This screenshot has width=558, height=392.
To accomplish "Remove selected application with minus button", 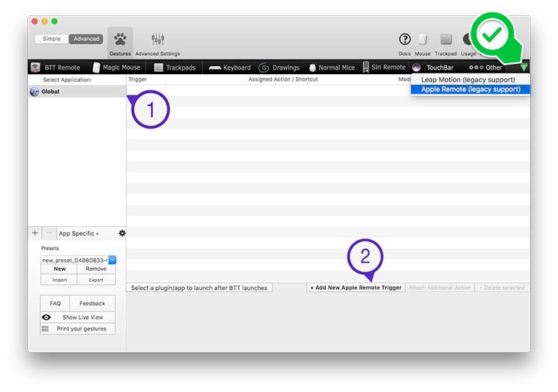I will [x=49, y=233].
